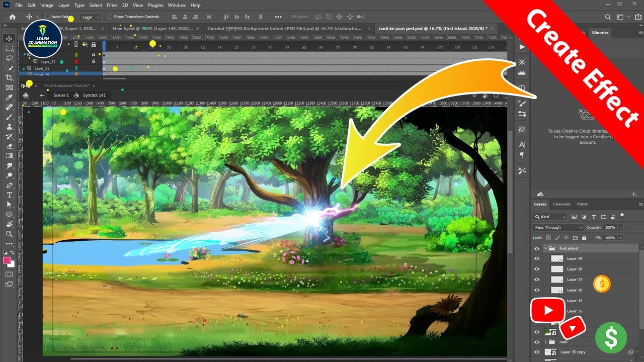Viewport: 644px width, 362px height.
Task: Open the Character panel icon
Action: tap(522, 144)
